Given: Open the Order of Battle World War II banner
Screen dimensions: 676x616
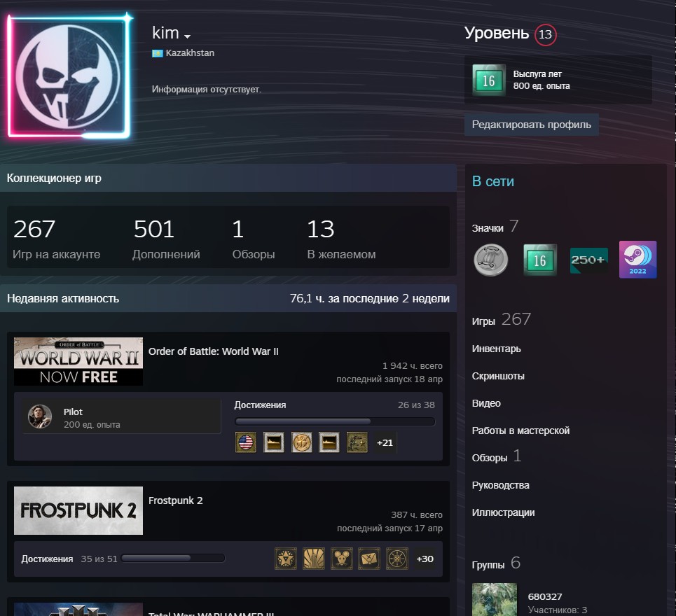Looking at the screenshot, I should pyautogui.click(x=78, y=361).
